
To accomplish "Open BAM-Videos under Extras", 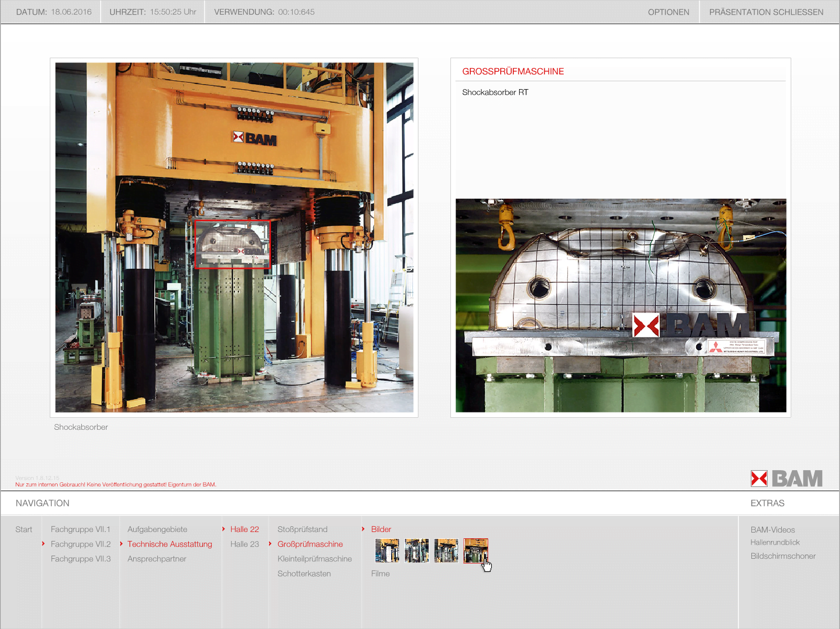I will pyautogui.click(x=772, y=530).
